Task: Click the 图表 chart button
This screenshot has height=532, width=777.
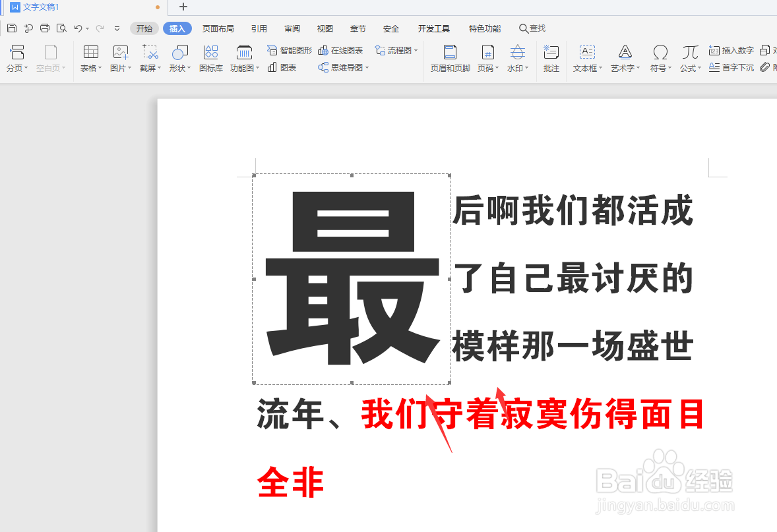Action: pyautogui.click(x=282, y=67)
